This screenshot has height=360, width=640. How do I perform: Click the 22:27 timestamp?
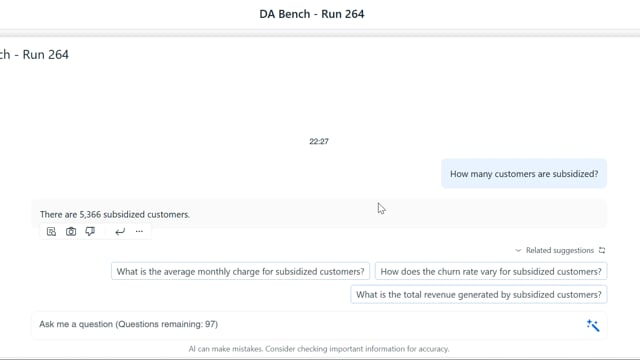point(319,142)
